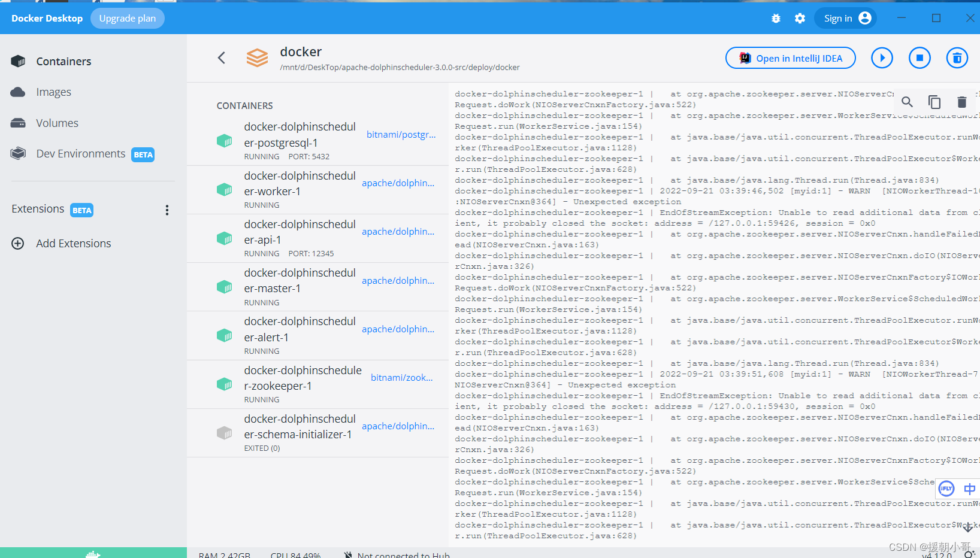Click the schema-initializer exited gray icon
The image size is (980, 558).
(224, 432)
